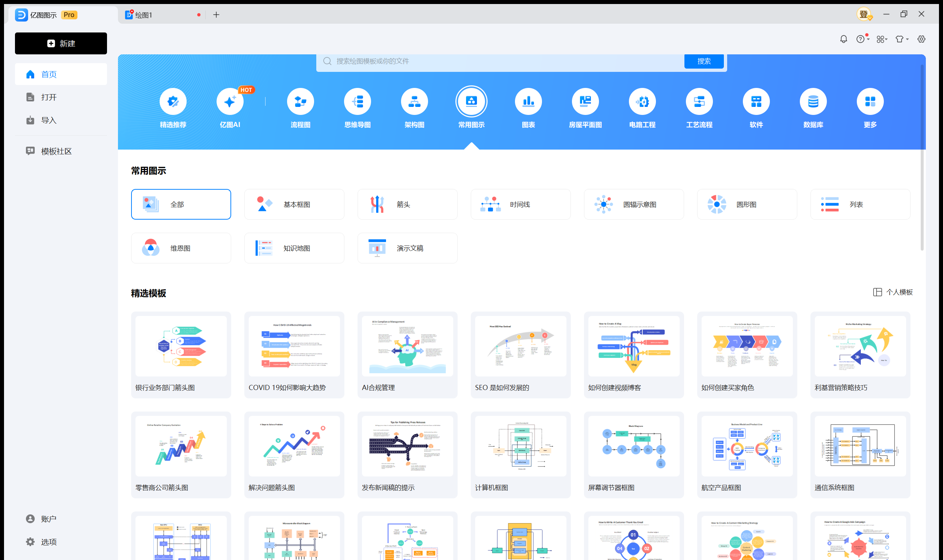Select the 维恩图 subcategory filter
This screenshot has width=943, height=560.
pos(181,248)
